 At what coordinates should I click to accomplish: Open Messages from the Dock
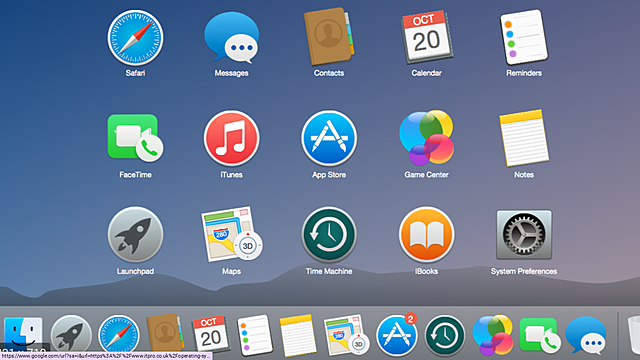click(x=586, y=335)
